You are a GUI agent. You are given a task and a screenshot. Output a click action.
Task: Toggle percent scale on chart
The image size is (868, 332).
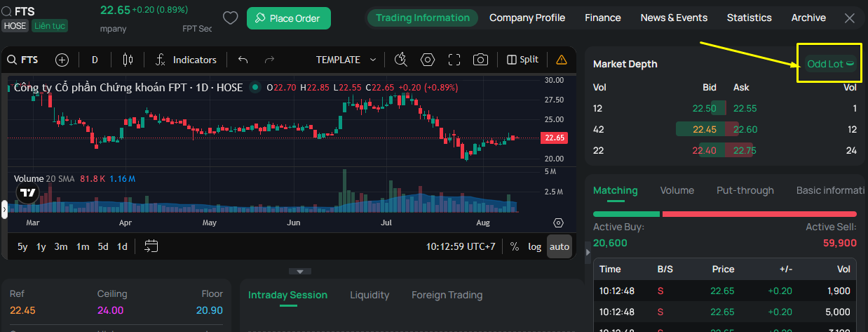pyautogui.click(x=515, y=246)
